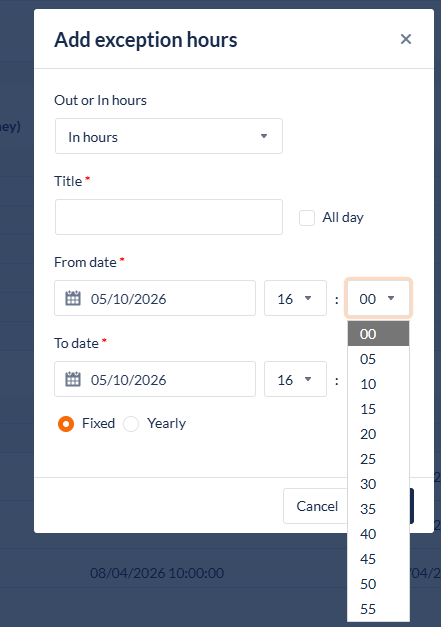Click the To date input field
The width and height of the screenshot is (441, 627).
(155, 379)
